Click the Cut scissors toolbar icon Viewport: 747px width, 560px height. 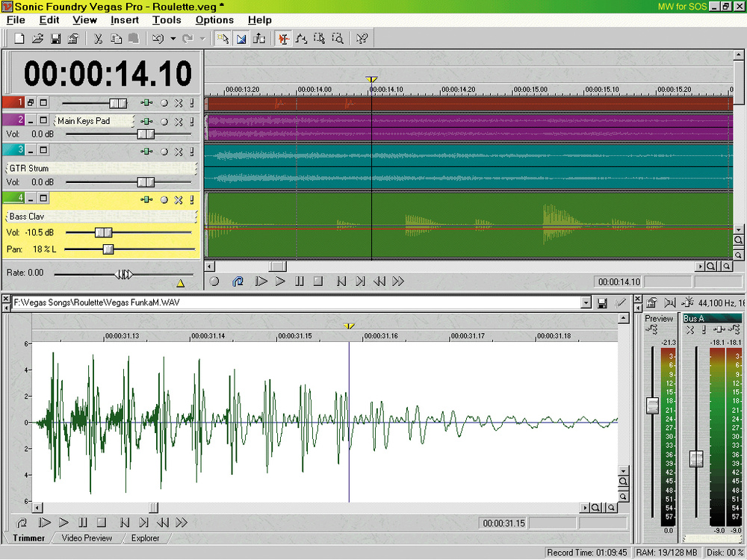pos(98,39)
